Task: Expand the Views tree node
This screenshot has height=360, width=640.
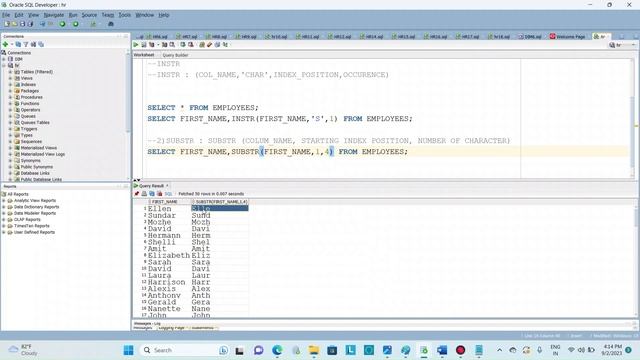Action: [x=10, y=78]
